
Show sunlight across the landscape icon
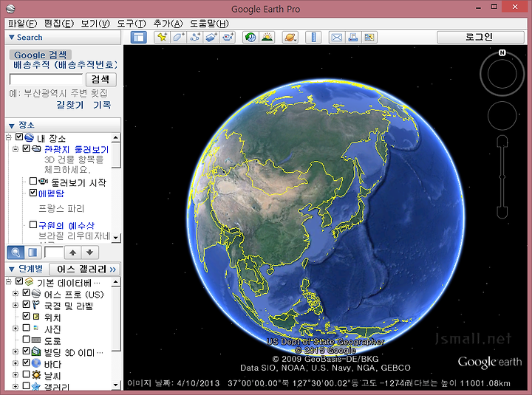pyautogui.click(x=267, y=38)
